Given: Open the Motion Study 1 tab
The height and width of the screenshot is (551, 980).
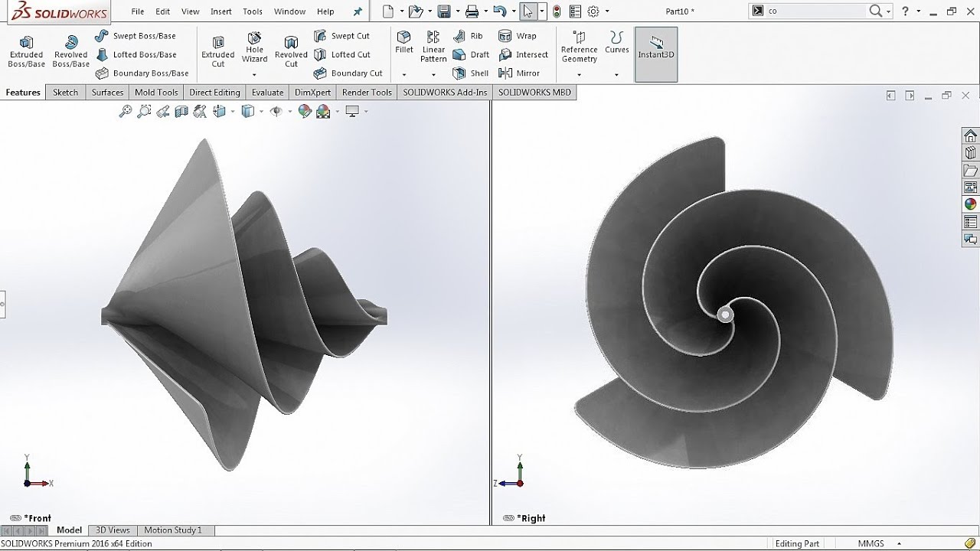Looking at the screenshot, I should coord(173,530).
